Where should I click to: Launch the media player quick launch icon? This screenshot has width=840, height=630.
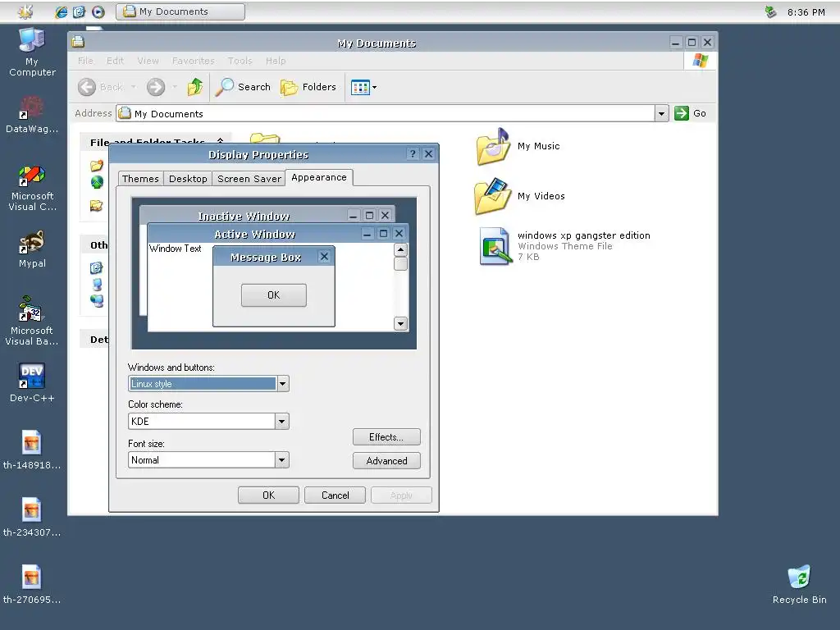[98, 11]
